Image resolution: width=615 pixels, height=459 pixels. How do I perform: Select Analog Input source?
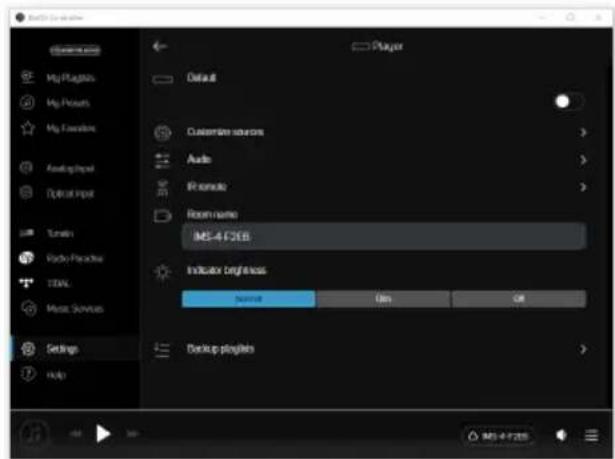pyautogui.click(x=75, y=168)
